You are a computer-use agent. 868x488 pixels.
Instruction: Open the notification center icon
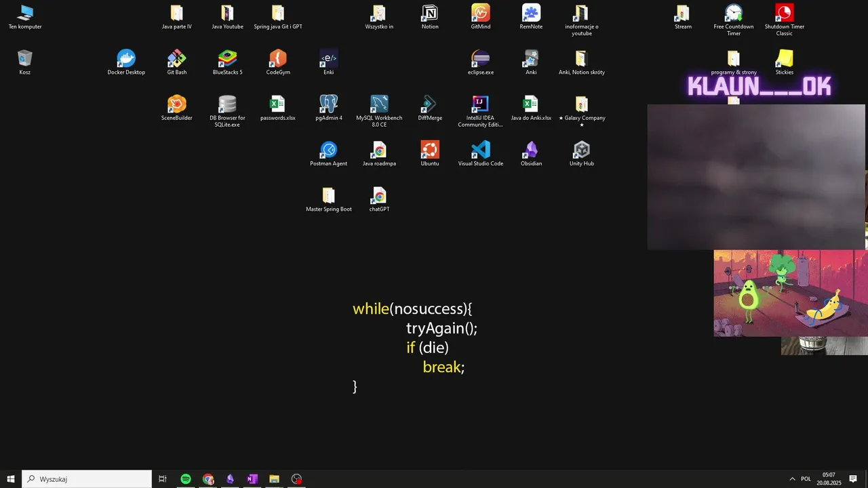coord(853,479)
